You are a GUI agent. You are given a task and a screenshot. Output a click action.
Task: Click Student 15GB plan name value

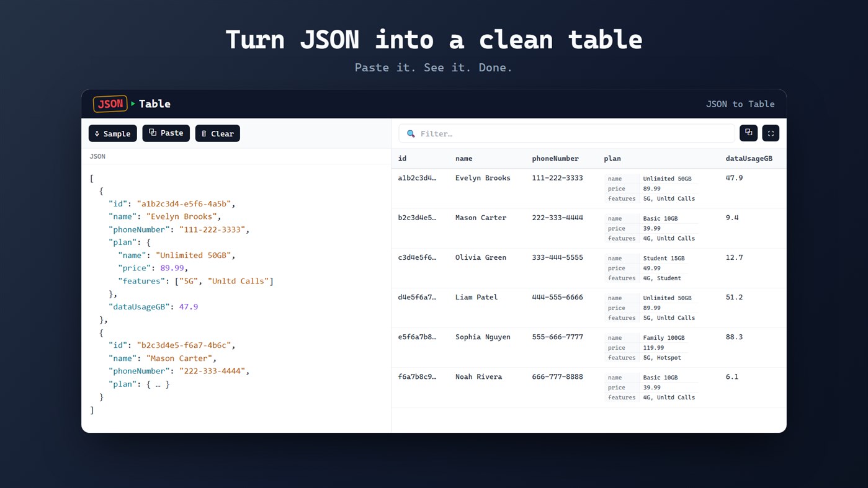(663, 258)
